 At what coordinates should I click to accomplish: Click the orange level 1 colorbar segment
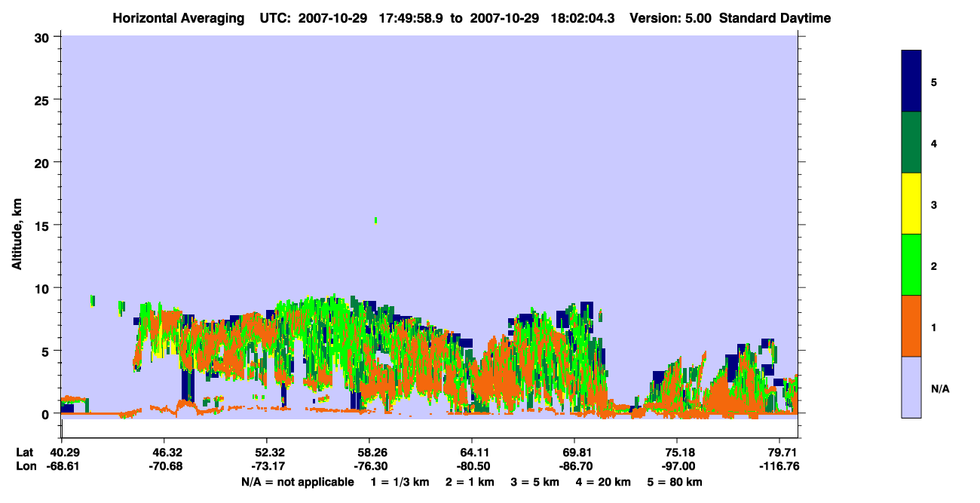click(x=911, y=326)
